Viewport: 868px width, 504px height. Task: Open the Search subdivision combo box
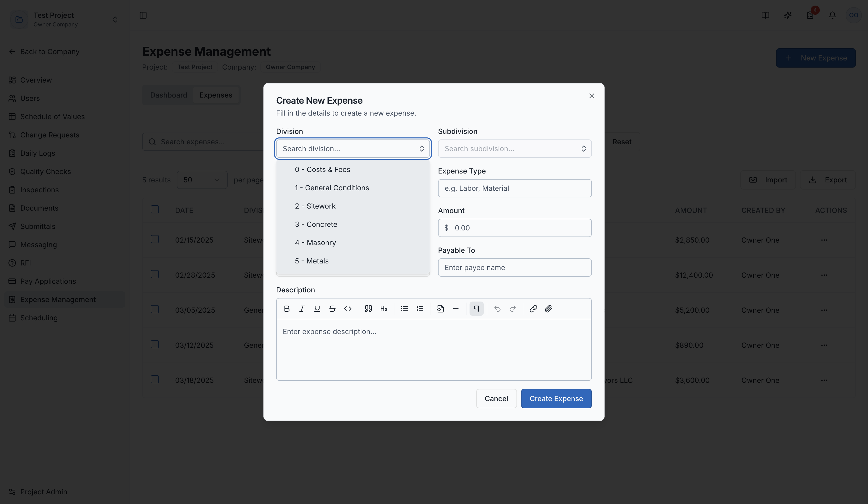coord(515,149)
